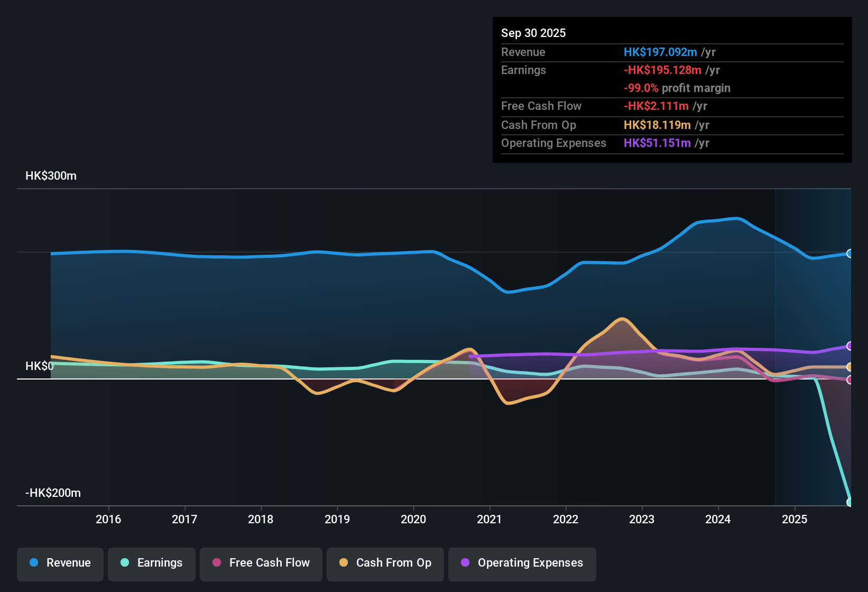Toggle the Free Cash Flow series off
This screenshot has height=592, width=868.
261,563
